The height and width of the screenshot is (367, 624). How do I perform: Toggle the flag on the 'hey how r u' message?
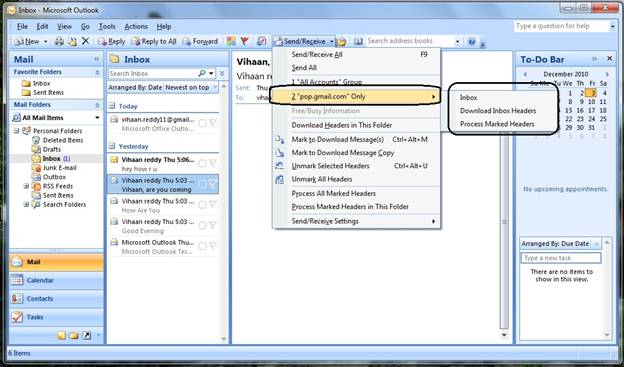point(213,163)
